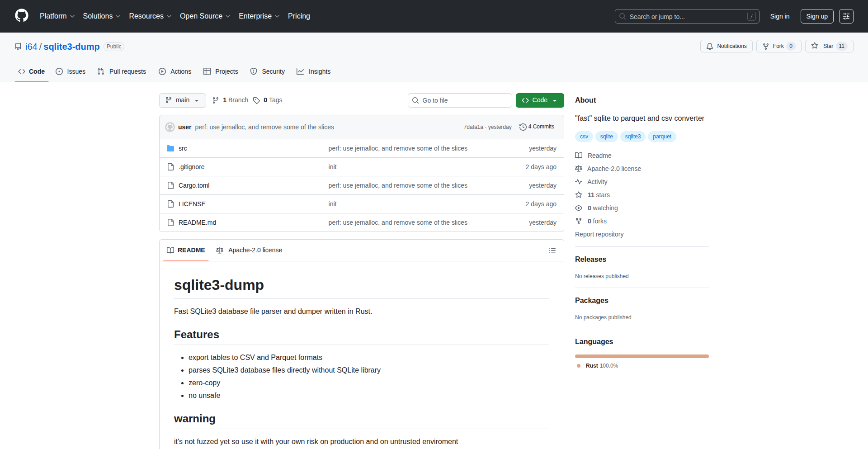Expand the Platform menu in header
Viewport: 868px width, 449px height.
click(57, 16)
